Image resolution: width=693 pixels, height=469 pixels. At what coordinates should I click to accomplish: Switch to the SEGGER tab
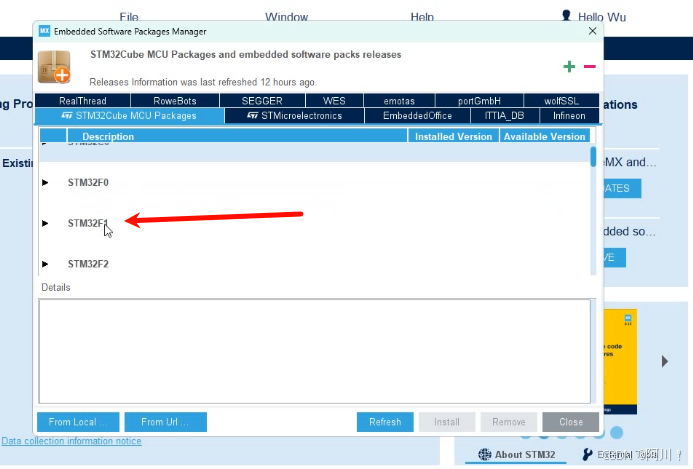[x=262, y=101]
